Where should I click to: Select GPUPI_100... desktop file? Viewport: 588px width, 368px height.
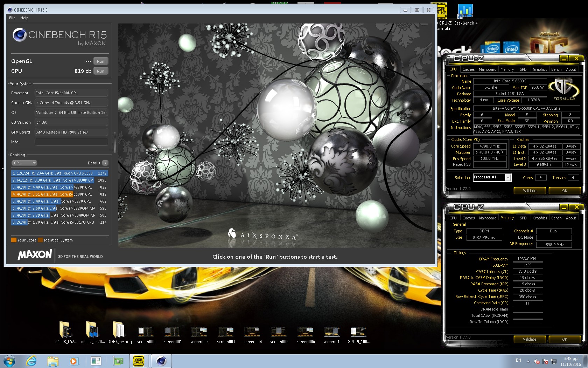pos(359,335)
